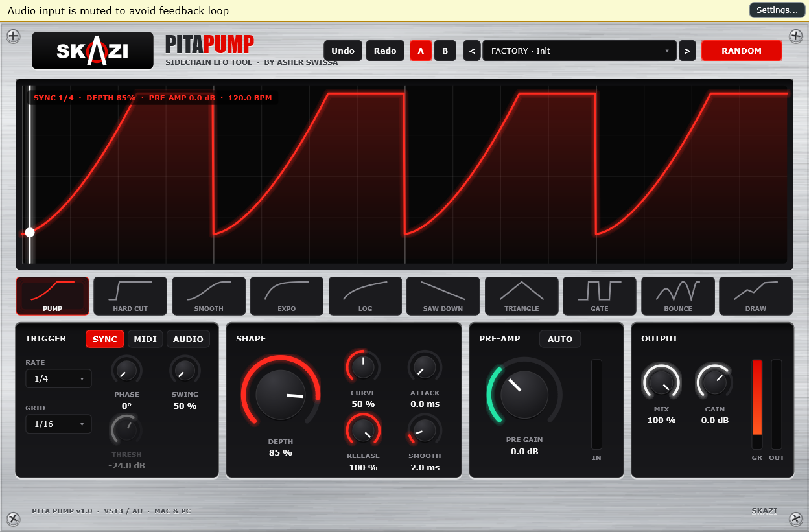Select the EXPO curve shape

pos(287,296)
